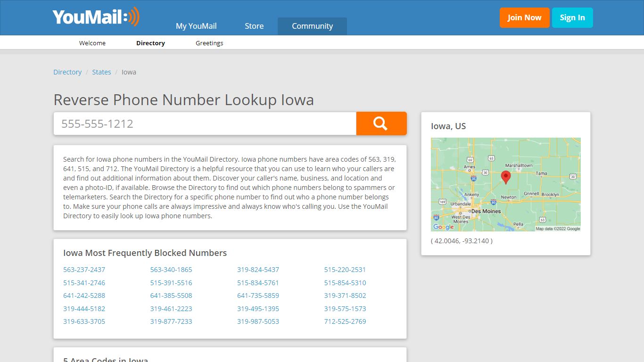Open number 515-854-5310

click(345, 283)
